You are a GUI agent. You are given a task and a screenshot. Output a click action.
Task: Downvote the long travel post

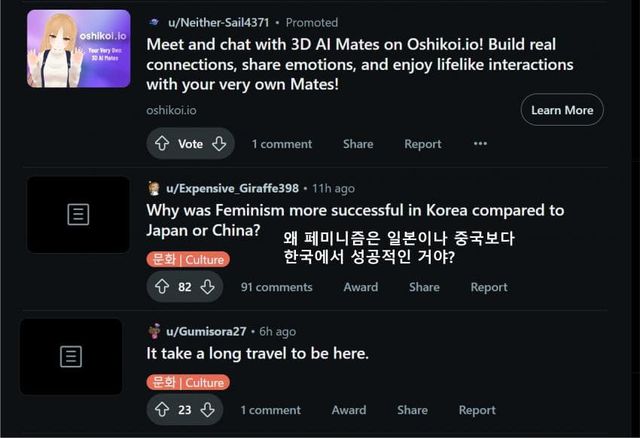[208, 409]
